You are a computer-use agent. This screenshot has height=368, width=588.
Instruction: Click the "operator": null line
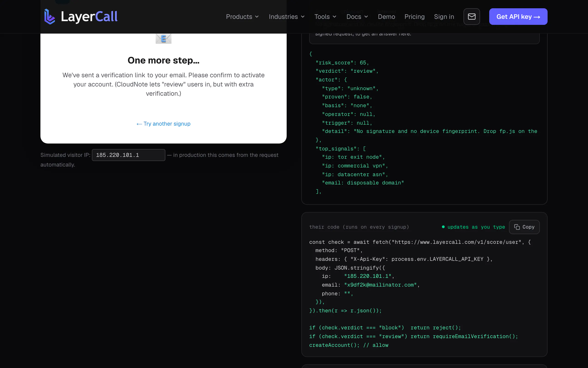(348, 114)
